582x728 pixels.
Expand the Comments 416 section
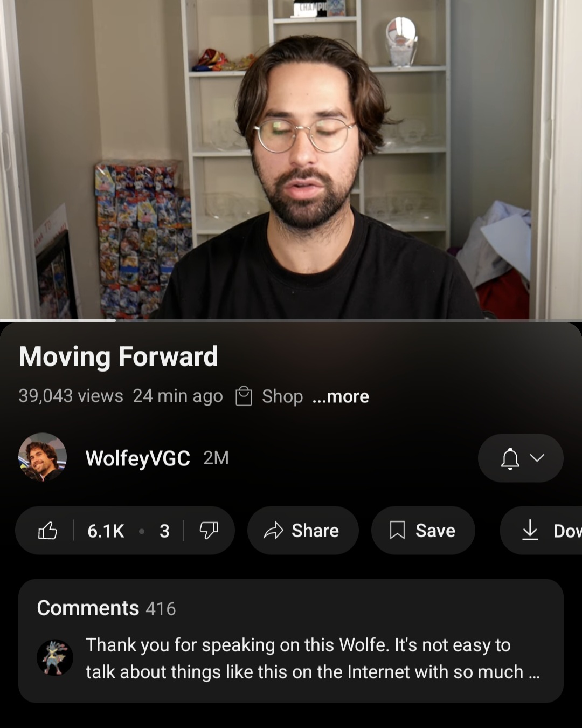click(291, 641)
